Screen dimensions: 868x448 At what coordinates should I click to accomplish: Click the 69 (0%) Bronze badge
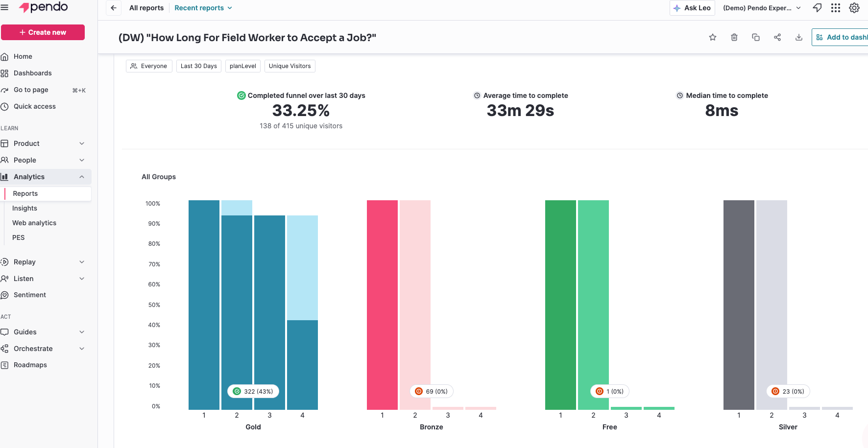(x=432, y=392)
